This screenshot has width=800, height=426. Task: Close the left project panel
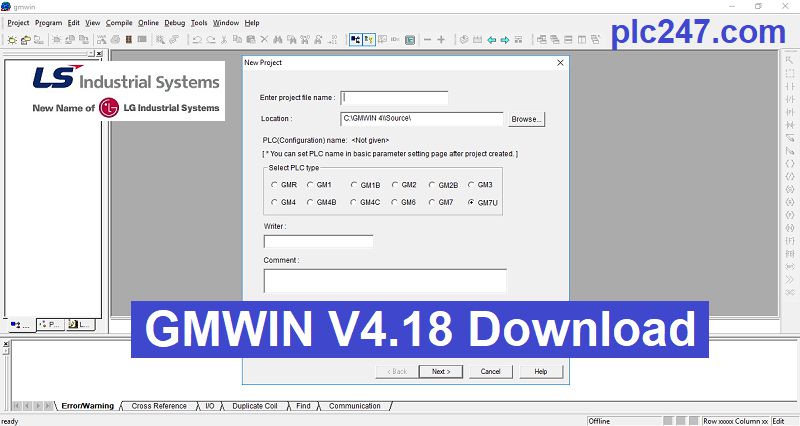pyautogui.click(x=99, y=54)
